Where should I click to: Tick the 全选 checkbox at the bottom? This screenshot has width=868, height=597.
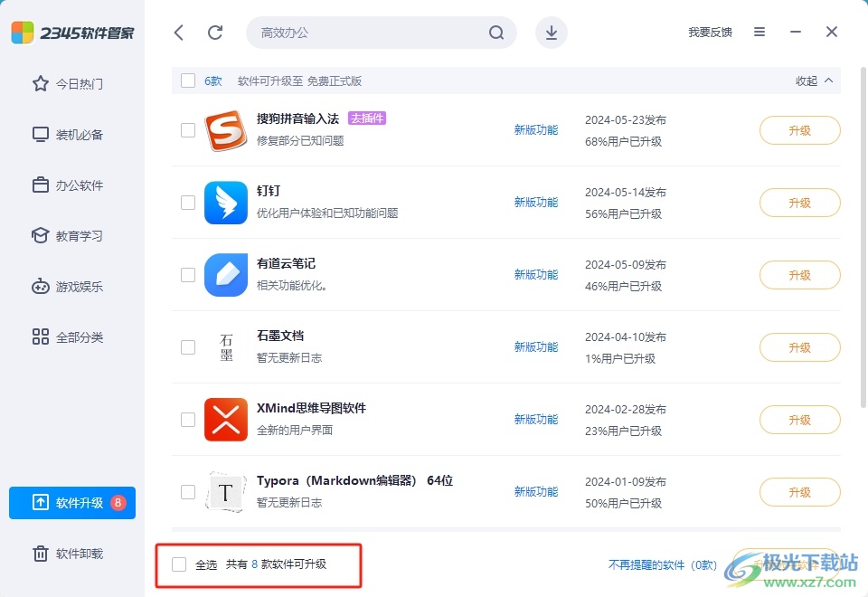(x=179, y=564)
